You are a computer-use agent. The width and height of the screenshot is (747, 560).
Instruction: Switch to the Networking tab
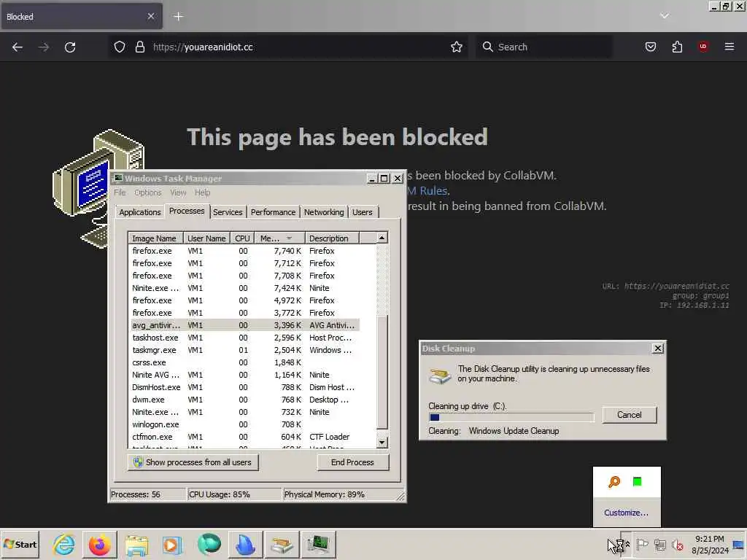324,212
